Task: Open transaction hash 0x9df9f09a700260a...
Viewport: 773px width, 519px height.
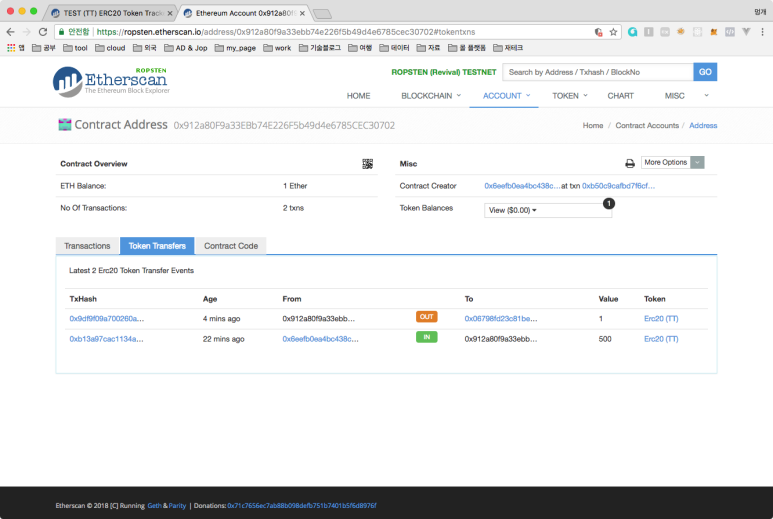Action: [106, 318]
